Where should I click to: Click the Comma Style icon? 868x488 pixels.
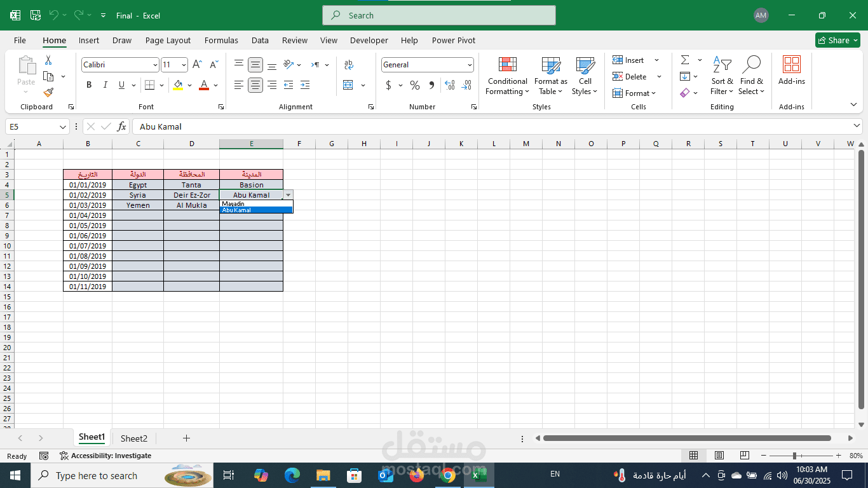(431, 85)
